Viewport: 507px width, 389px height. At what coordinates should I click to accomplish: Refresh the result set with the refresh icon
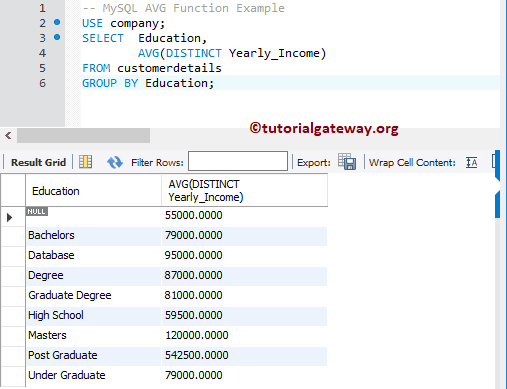click(x=115, y=162)
